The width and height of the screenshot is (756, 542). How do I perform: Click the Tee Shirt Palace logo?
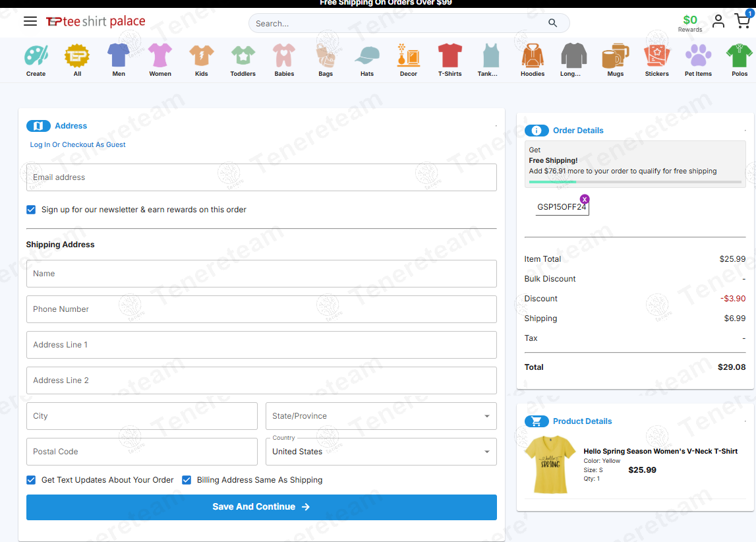pyautogui.click(x=96, y=21)
